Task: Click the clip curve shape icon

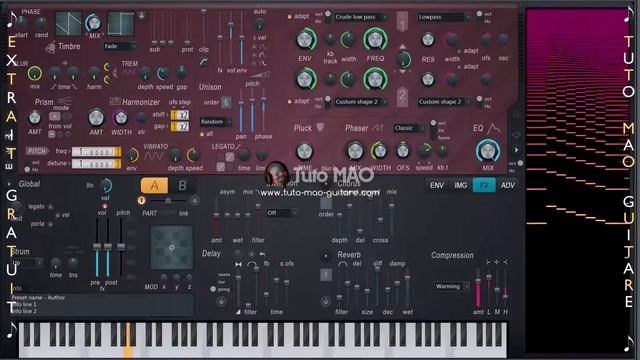Action: coord(204,62)
